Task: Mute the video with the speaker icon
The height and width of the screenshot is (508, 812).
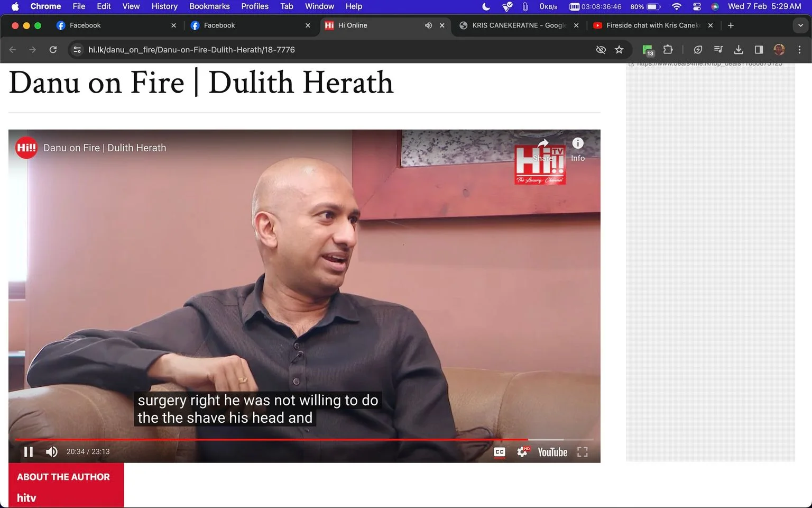Action: tap(51, 451)
